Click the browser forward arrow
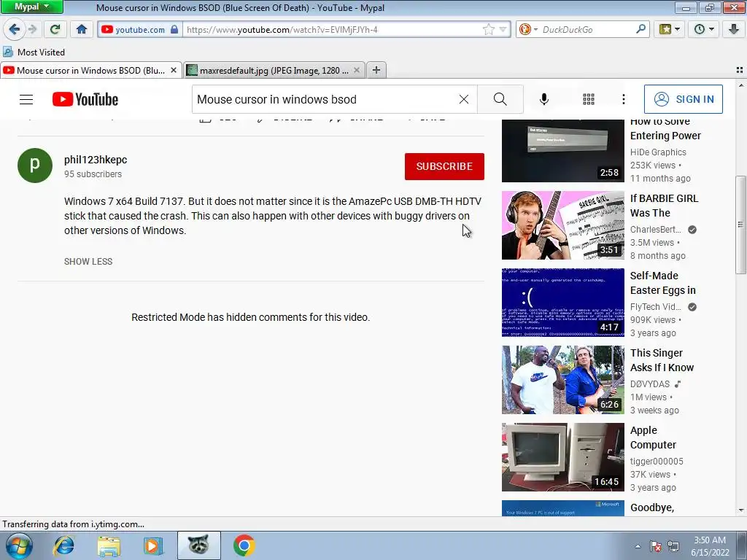Viewport: 747px width, 560px height. click(x=32, y=29)
